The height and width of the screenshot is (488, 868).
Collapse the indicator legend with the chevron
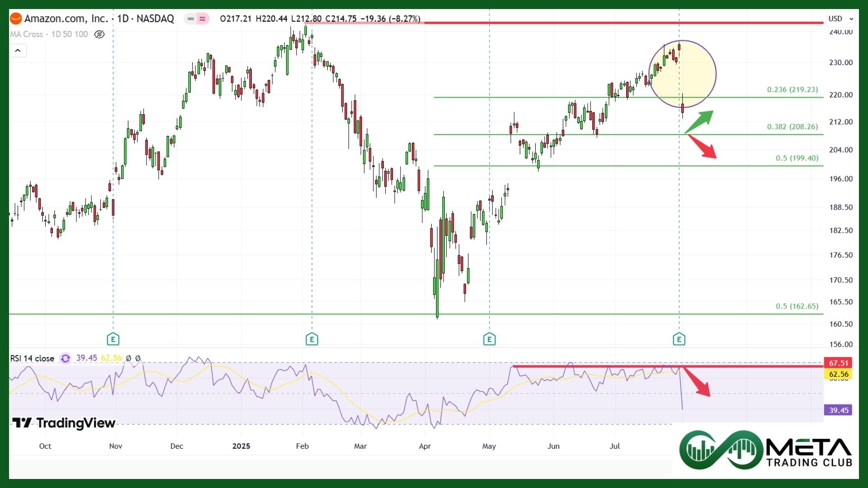(x=18, y=51)
